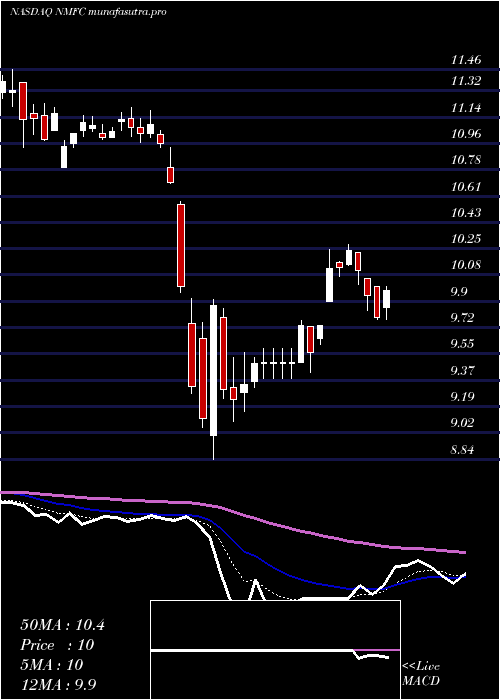
Task: Click the Price : 10 readout
Action: pyautogui.click(x=57, y=645)
